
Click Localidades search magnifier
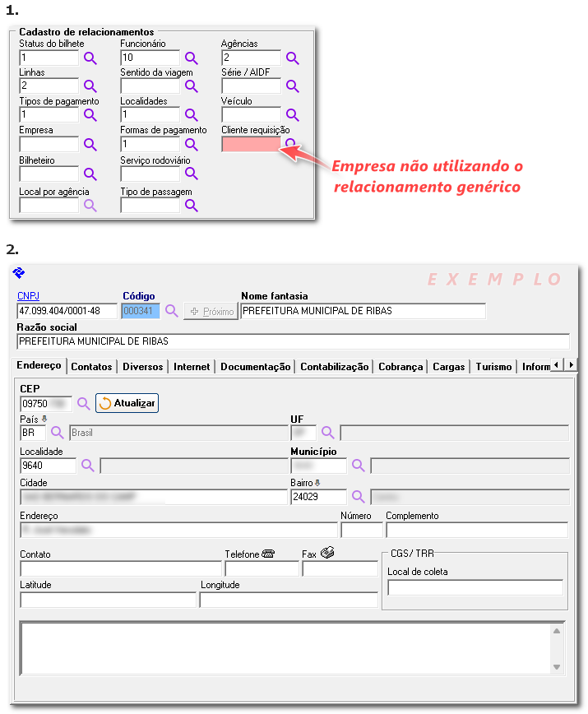(x=191, y=115)
